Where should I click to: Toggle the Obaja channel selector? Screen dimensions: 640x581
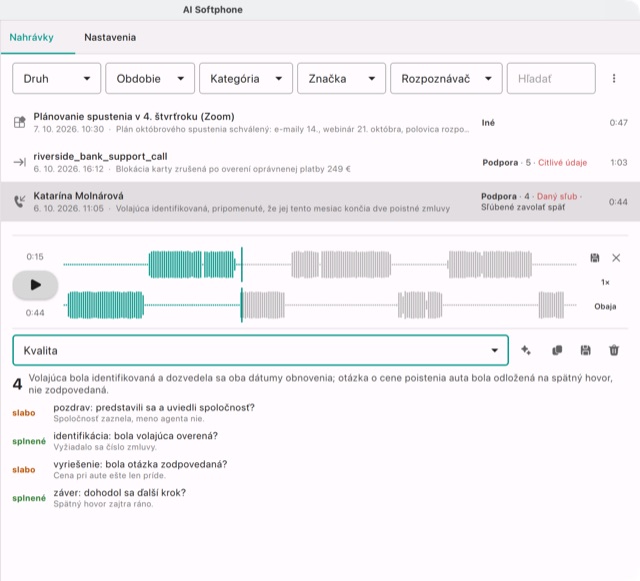[x=605, y=306]
